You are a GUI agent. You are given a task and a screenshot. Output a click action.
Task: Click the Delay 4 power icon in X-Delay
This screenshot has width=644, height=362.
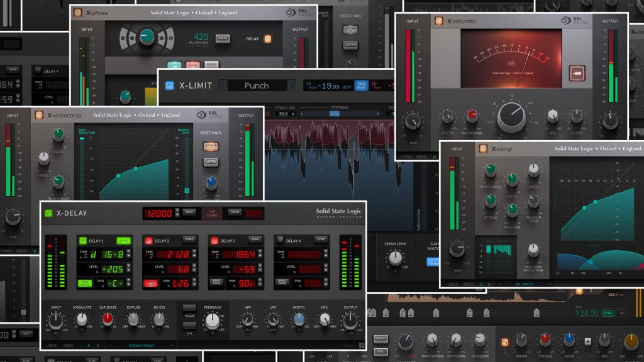(280, 240)
